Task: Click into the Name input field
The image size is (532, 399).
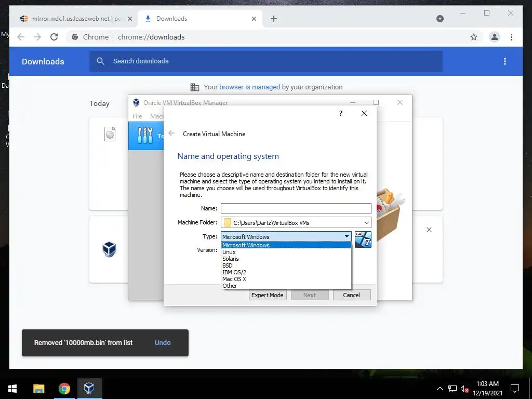Action: tap(296, 208)
